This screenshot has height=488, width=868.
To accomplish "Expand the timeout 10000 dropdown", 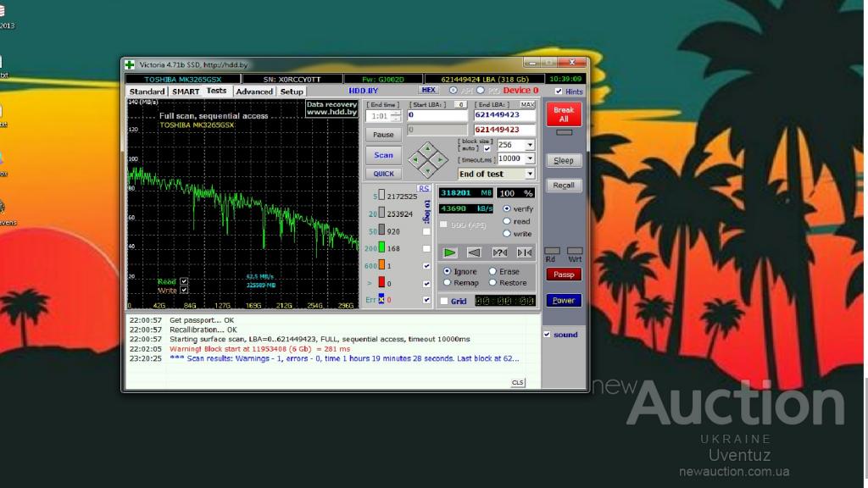I will pos(530,158).
